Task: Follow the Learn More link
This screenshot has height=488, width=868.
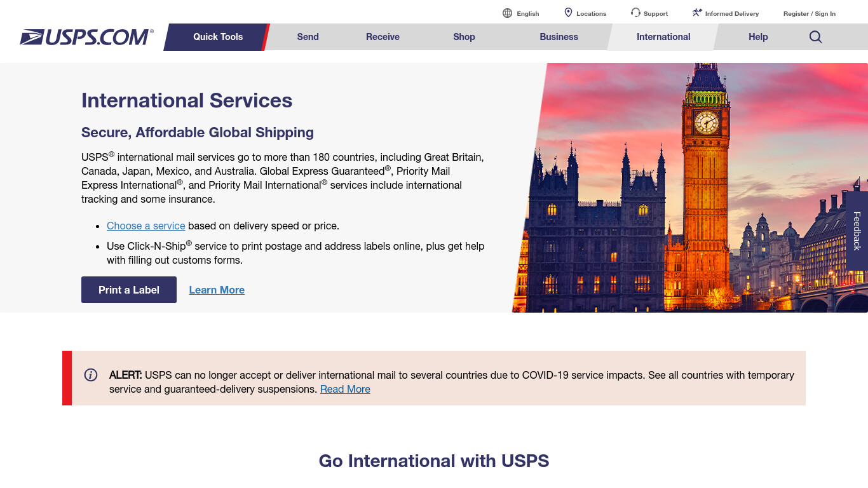Action: 217,290
